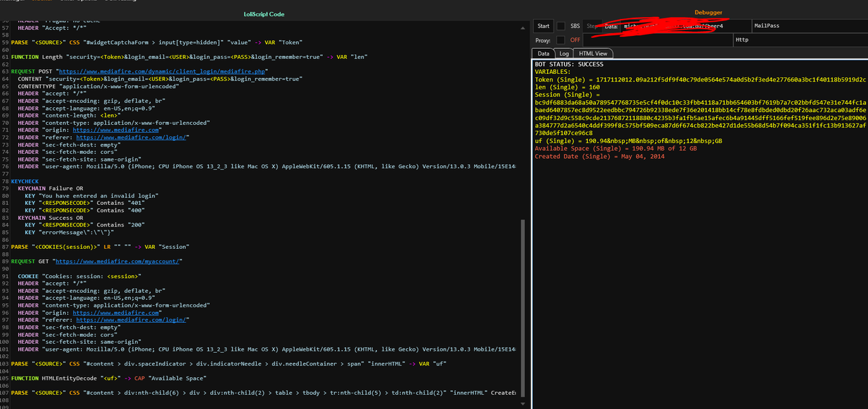Click the Debugger heading
Viewport: 868px width, 409px height.
[x=709, y=12]
